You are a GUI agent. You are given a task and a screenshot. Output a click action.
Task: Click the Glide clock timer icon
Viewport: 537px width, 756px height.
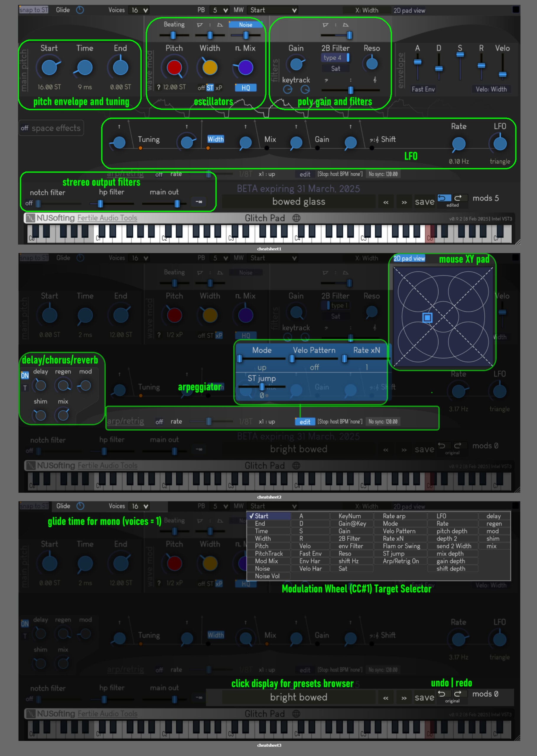coord(80,10)
